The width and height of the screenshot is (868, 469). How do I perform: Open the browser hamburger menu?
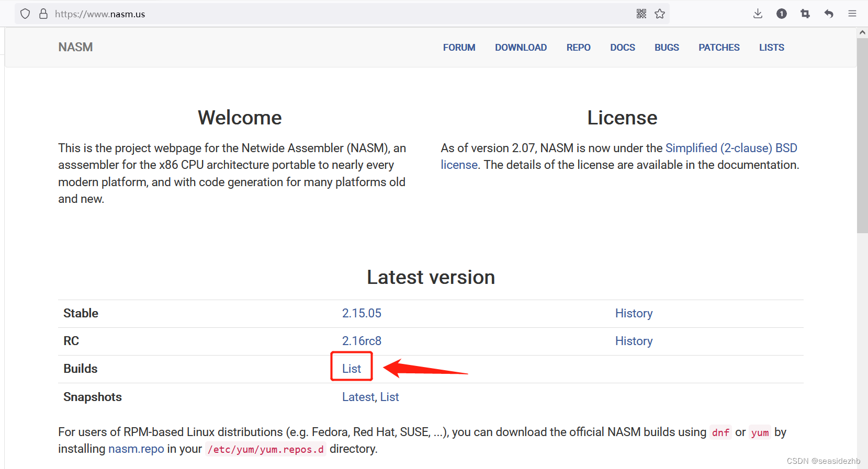click(852, 14)
